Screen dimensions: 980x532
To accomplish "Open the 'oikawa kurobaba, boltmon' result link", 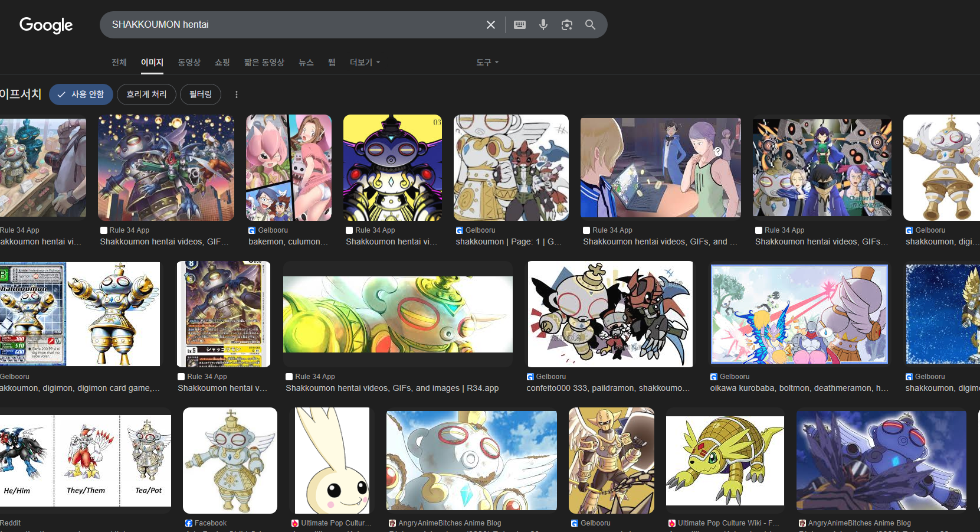I will (799, 388).
